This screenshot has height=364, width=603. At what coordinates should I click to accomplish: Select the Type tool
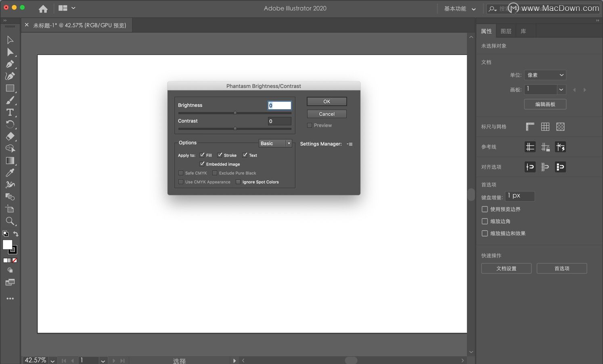tap(10, 112)
